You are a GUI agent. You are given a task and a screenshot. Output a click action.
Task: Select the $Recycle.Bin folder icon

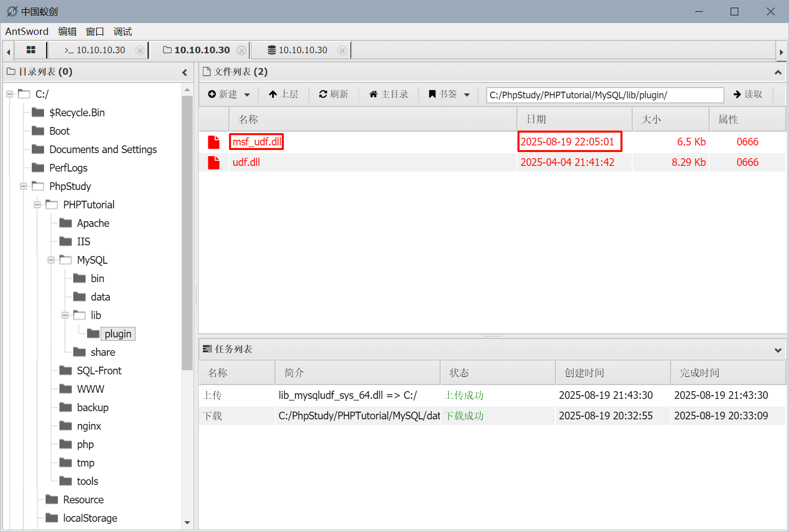pos(38,113)
